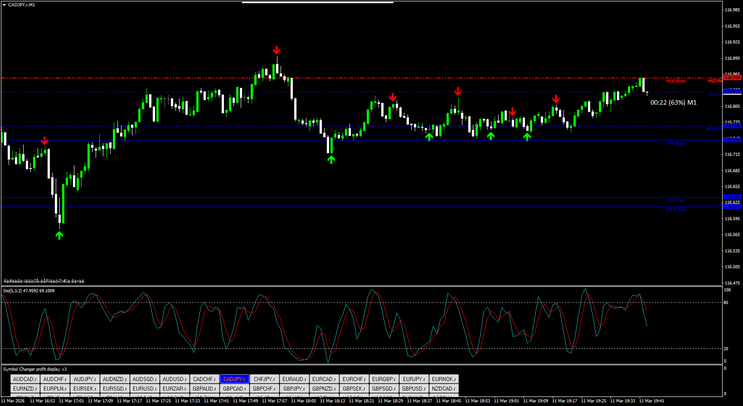This screenshot has width=743, height=406.
Task: Click the last red sell arrow on the right
Action: click(x=556, y=99)
